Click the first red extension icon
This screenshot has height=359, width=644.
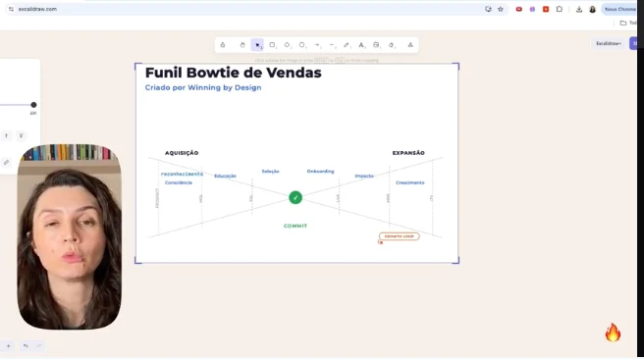point(519,9)
